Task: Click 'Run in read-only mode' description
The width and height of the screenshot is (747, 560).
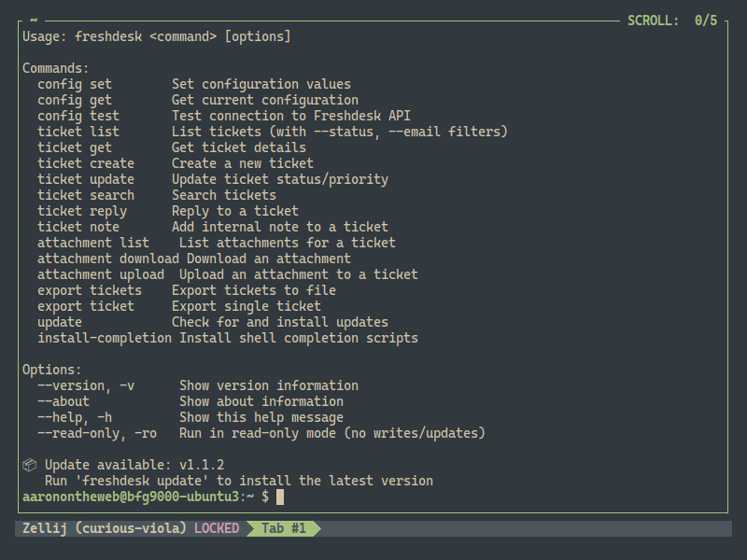Action: pos(258,433)
